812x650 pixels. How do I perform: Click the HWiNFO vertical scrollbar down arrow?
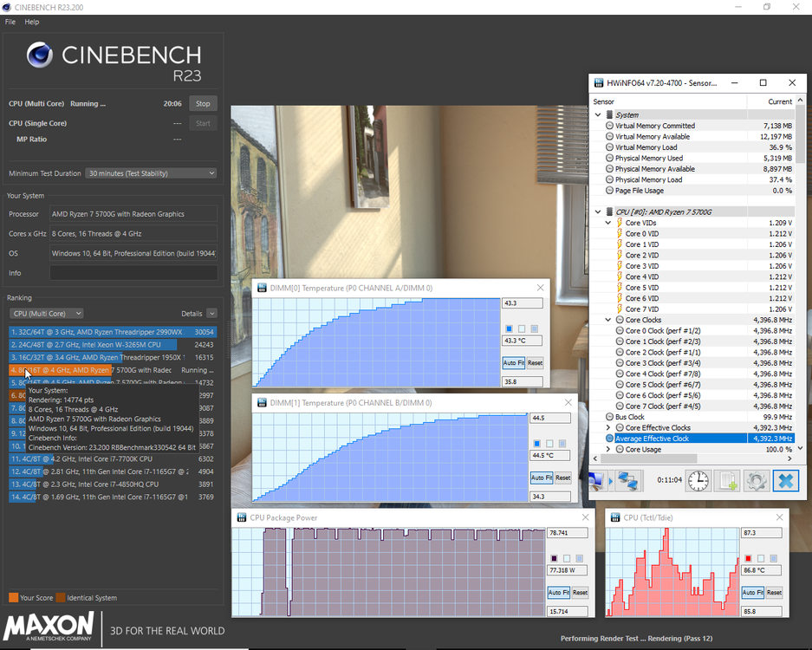click(x=801, y=449)
